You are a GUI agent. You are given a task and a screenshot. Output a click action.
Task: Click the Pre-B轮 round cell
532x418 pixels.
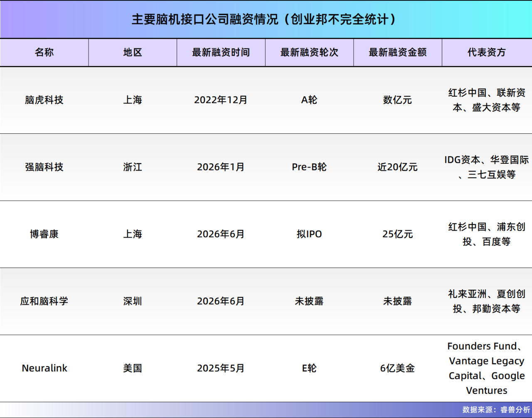[309, 167]
